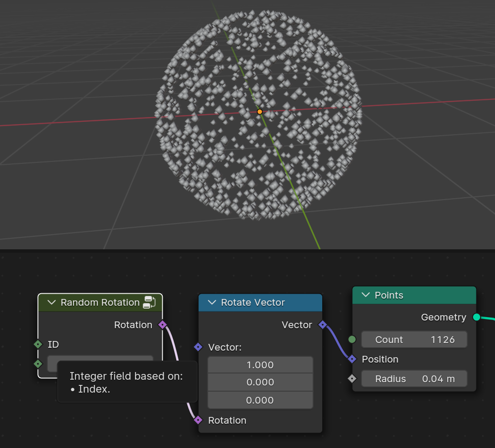The image size is (495, 448).
Task: Collapse the Random Rotation node
Action: click(52, 302)
